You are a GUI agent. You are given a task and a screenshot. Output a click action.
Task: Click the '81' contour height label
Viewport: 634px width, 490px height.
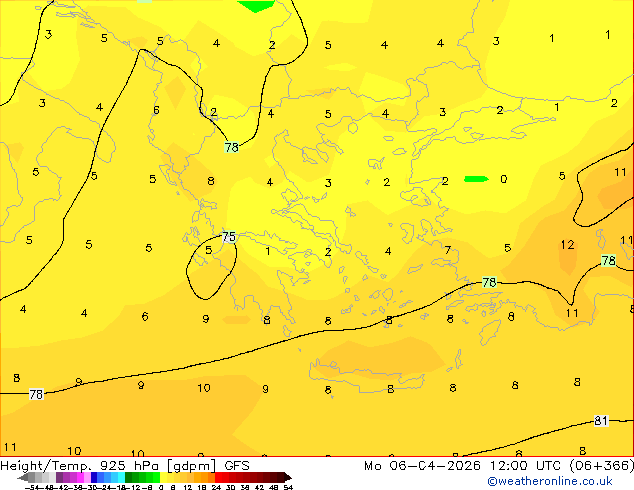point(601,421)
